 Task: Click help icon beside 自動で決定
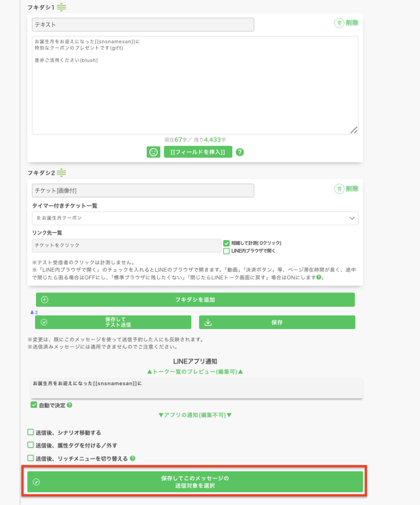70,405
